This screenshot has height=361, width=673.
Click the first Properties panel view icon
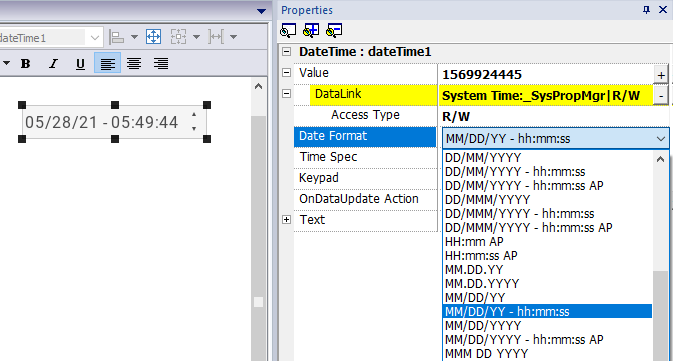tap(288, 30)
